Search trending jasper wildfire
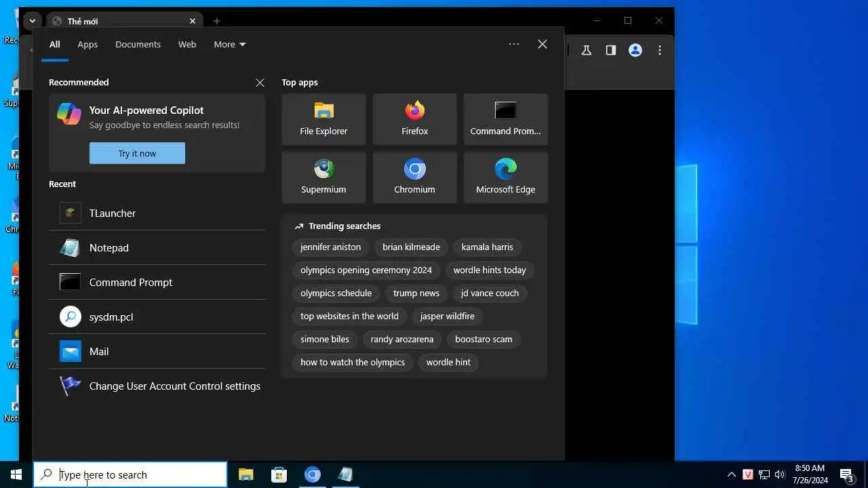 point(447,316)
